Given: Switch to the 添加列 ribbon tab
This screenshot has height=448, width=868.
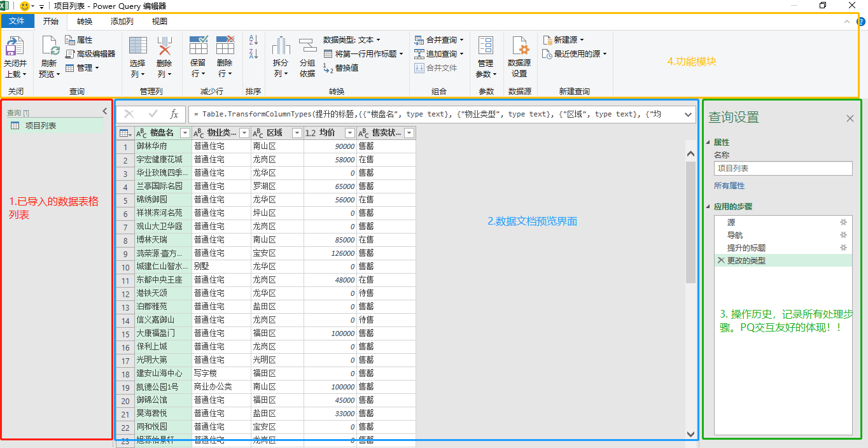Looking at the screenshot, I should (x=122, y=21).
